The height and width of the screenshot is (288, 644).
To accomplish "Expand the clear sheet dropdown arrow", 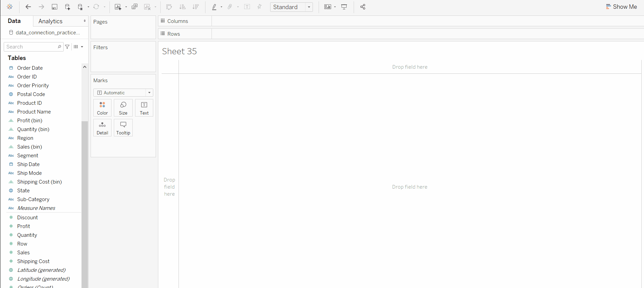I will click(155, 7).
